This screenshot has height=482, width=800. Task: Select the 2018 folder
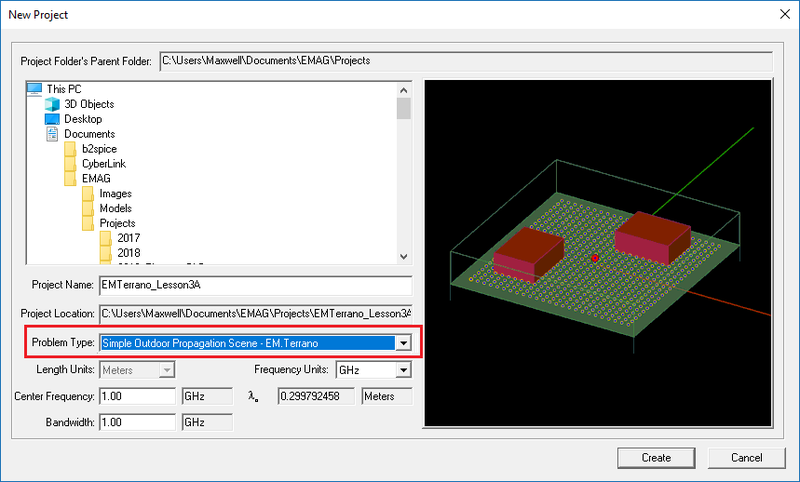point(129,253)
